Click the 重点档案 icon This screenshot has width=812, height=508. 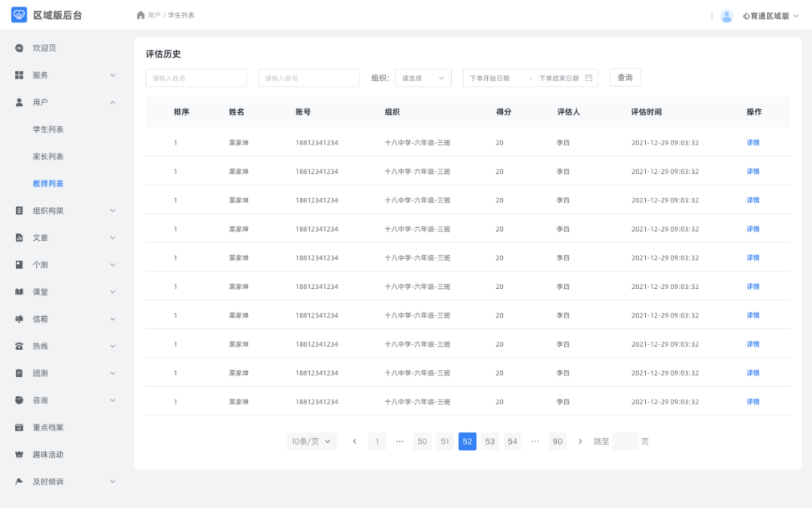coord(19,427)
